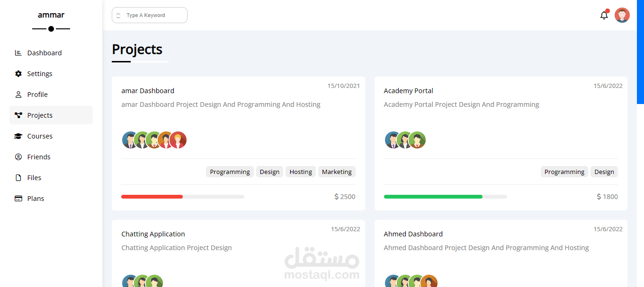Click the first team member avatar on Academy Portal
The width and height of the screenshot is (644, 287).
[x=392, y=140]
